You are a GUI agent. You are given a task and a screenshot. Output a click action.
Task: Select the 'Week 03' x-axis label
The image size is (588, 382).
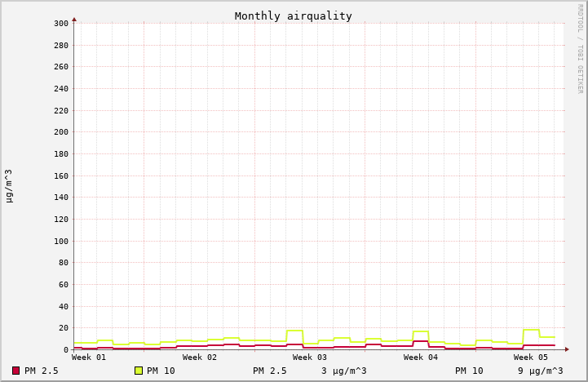pyautogui.click(x=310, y=358)
